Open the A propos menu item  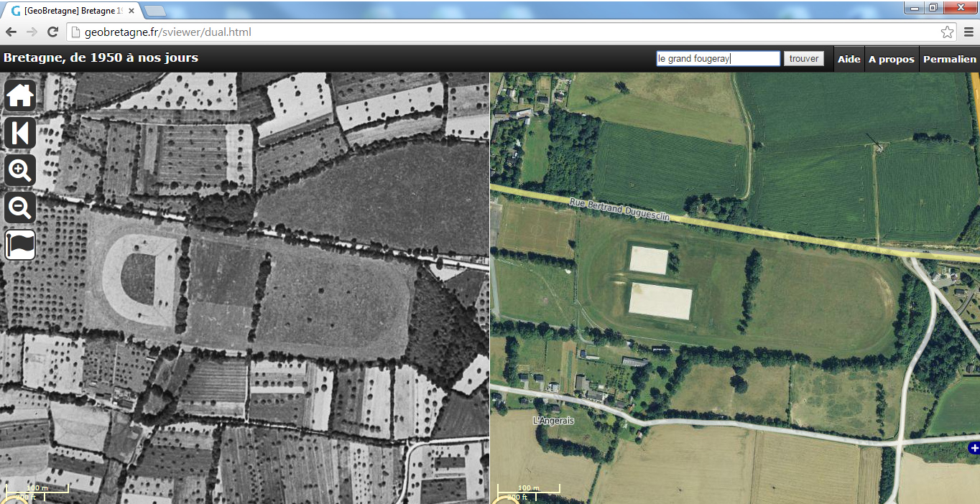coord(891,59)
